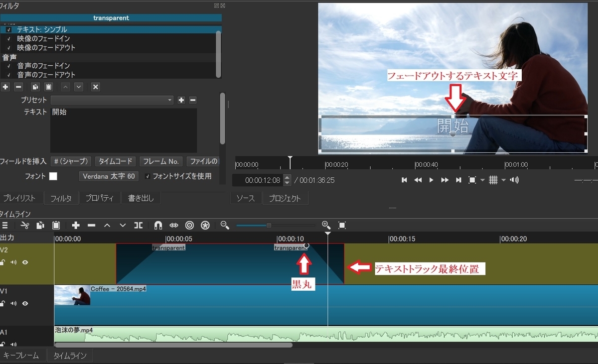Switch to the プロパティ tab
This screenshot has height=364, width=598.
point(100,198)
